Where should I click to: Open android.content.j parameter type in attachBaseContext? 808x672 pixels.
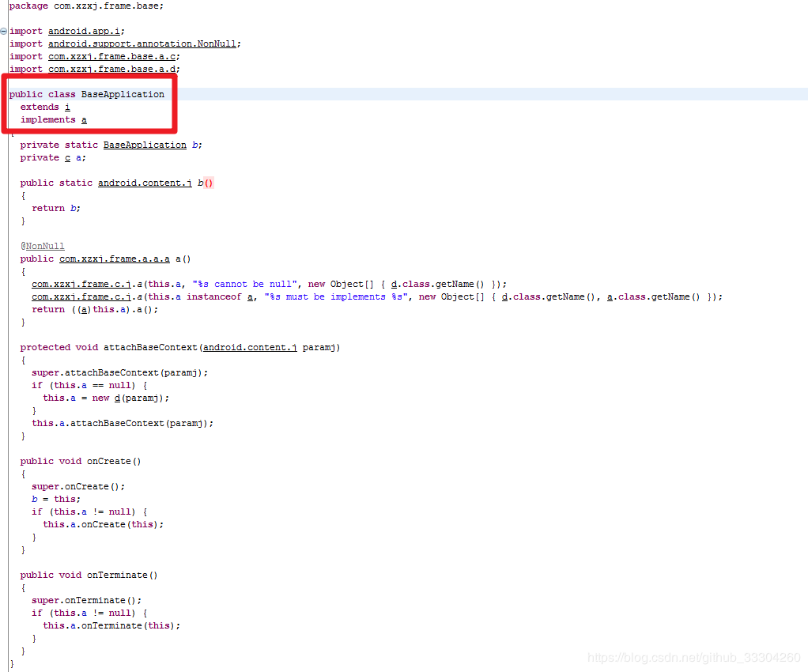pos(250,347)
